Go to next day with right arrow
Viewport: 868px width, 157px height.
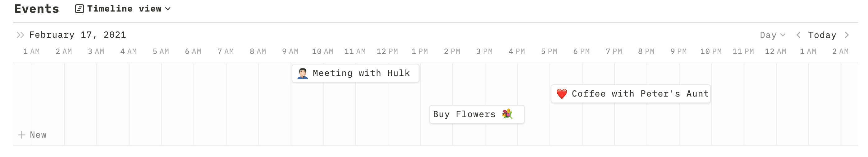pos(847,35)
